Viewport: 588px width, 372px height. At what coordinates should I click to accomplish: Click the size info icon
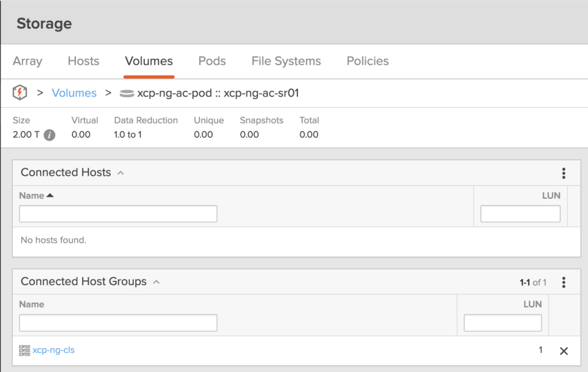[49, 135]
